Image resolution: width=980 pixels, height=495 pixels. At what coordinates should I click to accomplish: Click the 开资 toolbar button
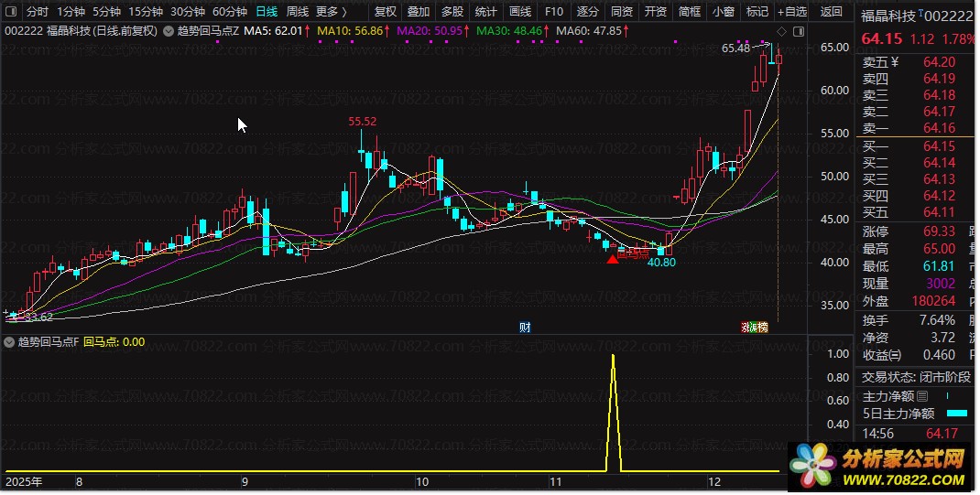pyautogui.click(x=655, y=11)
